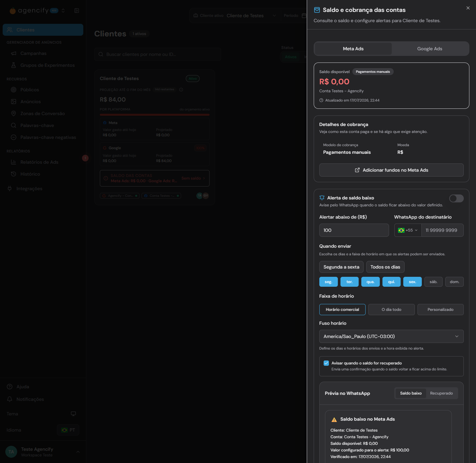Screen dimensions: 476x463
Task: Open Campanhas megaphone icon in sidebar
Action: pos(14,53)
